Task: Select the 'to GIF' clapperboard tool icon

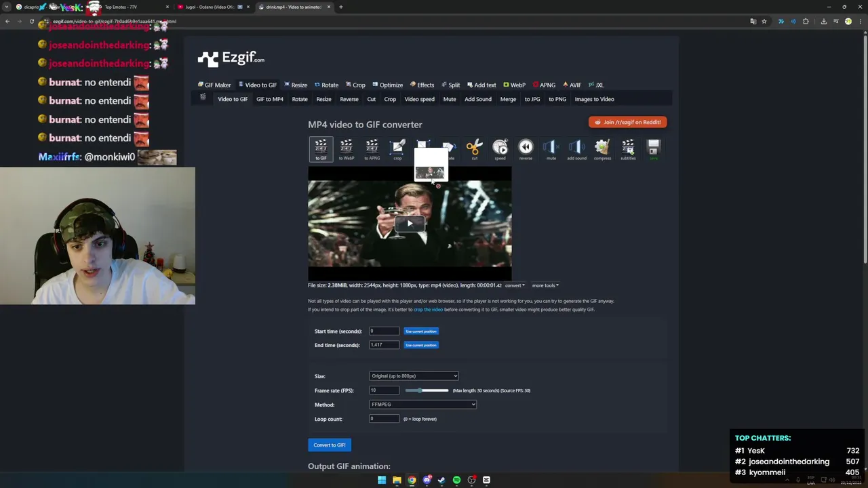Action: 321,149
